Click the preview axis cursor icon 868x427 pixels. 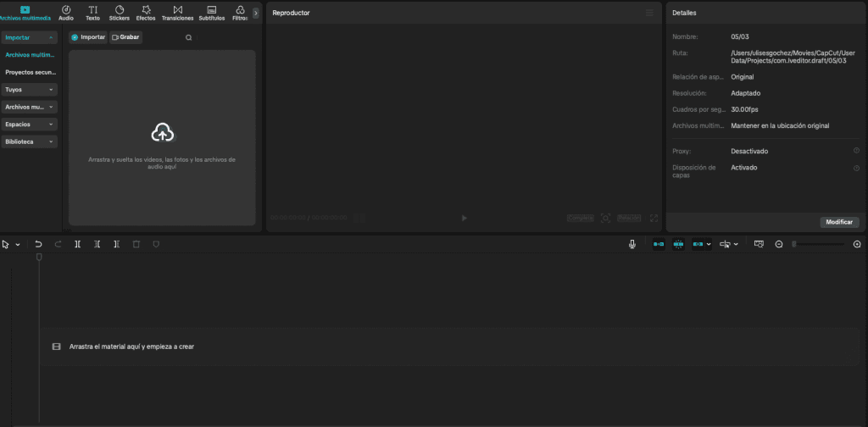point(725,244)
